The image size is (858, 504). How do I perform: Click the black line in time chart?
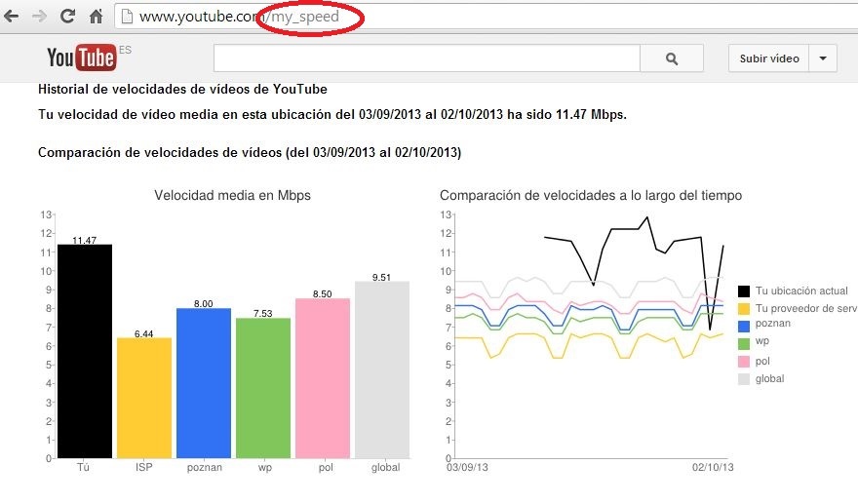(x=624, y=229)
